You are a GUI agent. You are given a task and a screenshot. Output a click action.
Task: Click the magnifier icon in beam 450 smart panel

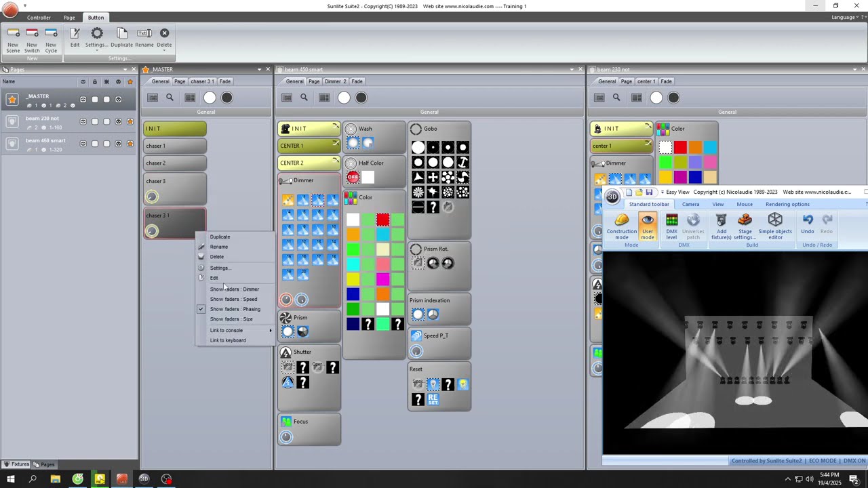(304, 98)
